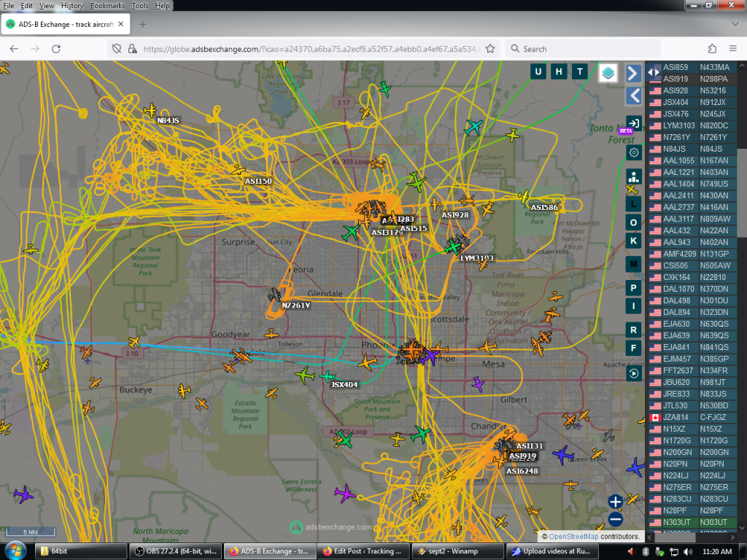Toggle the U map button
Viewport: 747px width, 560px height.
click(x=538, y=72)
